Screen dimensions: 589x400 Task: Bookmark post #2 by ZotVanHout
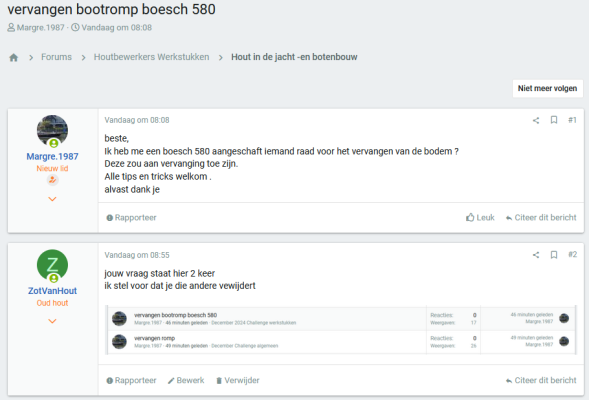(x=554, y=255)
